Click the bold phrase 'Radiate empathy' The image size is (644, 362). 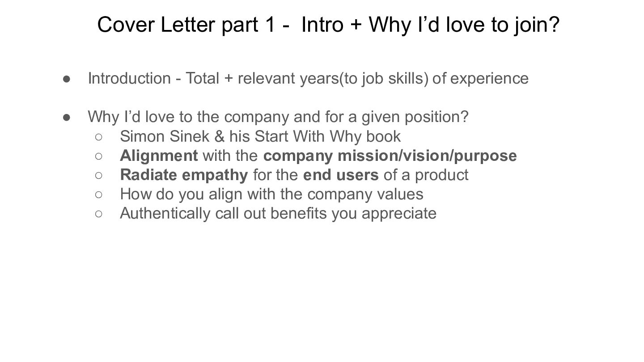pos(183,175)
